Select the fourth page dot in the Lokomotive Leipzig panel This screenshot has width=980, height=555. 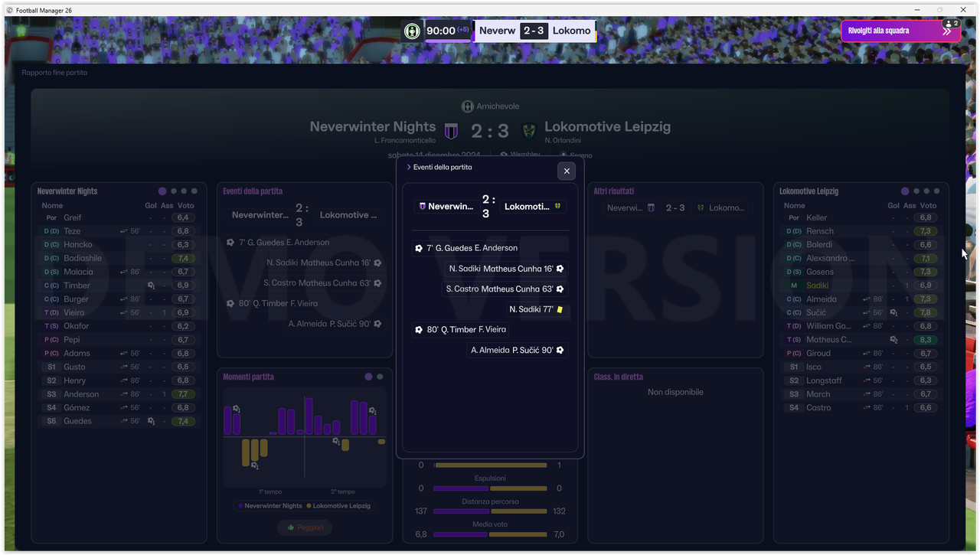[937, 191]
